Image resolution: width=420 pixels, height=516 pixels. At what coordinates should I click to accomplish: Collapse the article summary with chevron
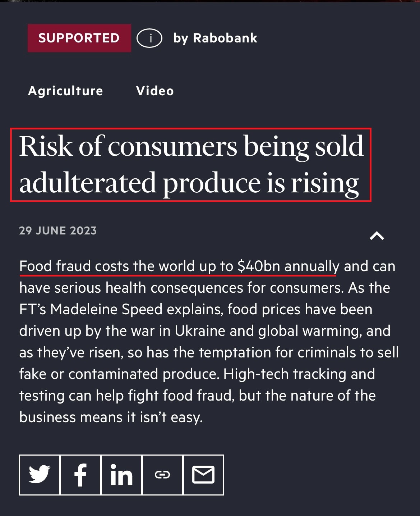pyautogui.click(x=377, y=236)
